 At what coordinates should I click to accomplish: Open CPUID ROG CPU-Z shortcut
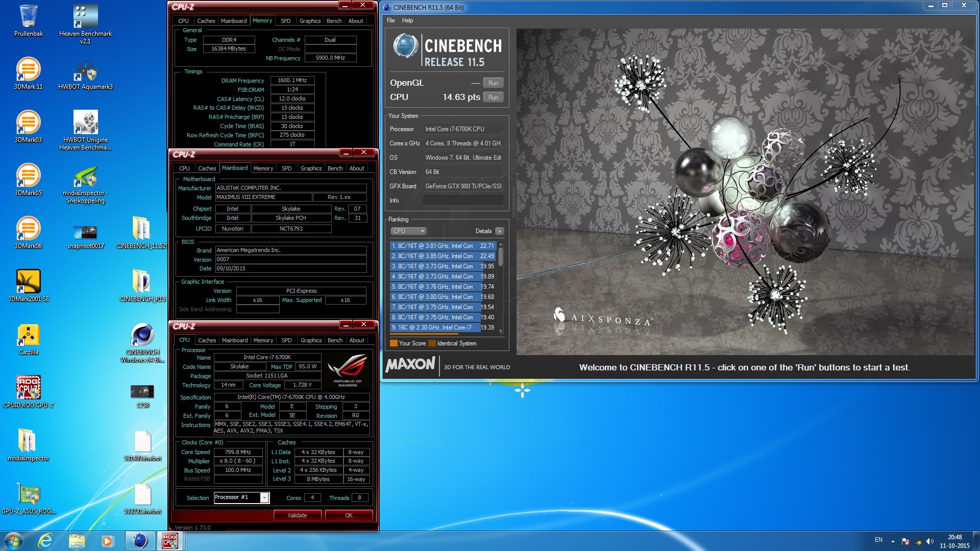(x=29, y=392)
